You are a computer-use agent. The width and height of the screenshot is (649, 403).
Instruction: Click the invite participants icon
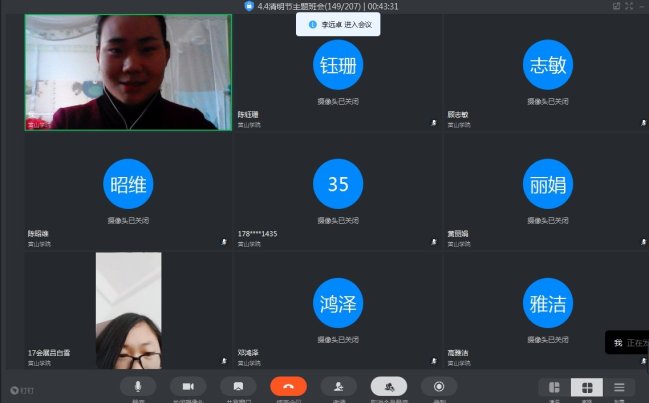[339, 386]
